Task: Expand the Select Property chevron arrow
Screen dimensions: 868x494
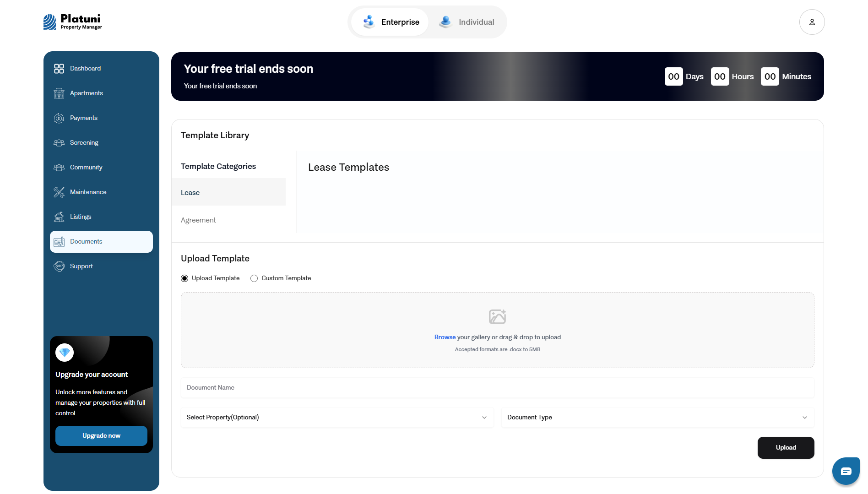Action: pyautogui.click(x=484, y=418)
